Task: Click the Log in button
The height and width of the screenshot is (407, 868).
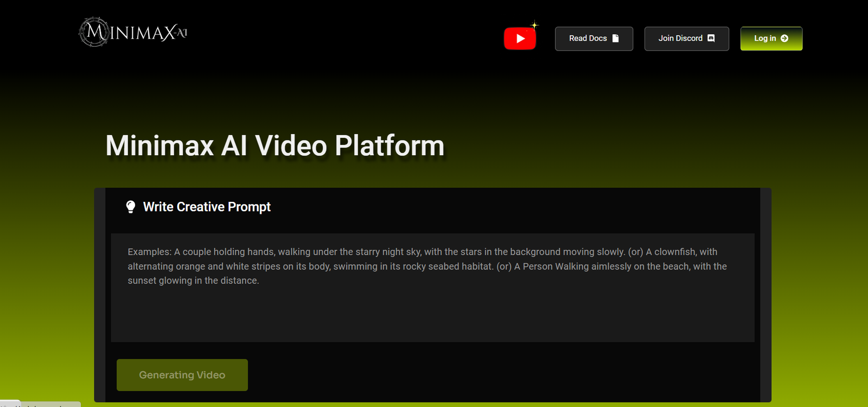Action: coord(771,39)
